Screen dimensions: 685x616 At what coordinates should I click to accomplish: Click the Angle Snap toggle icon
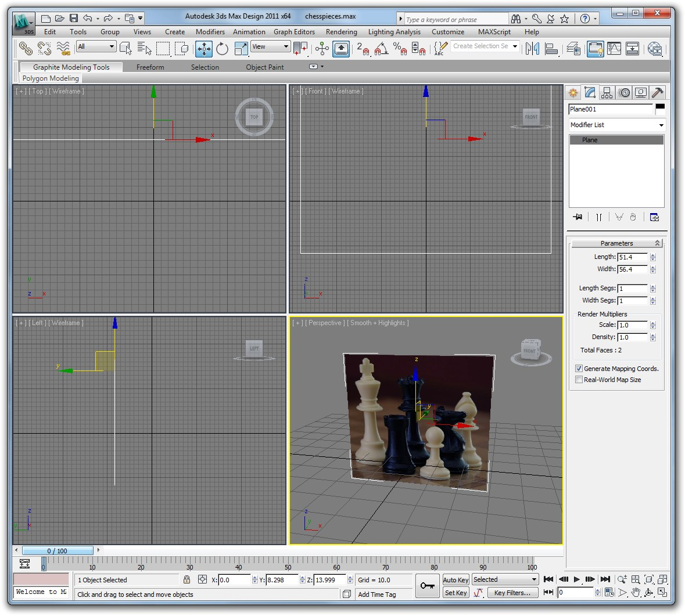pyautogui.click(x=381, y=49)
